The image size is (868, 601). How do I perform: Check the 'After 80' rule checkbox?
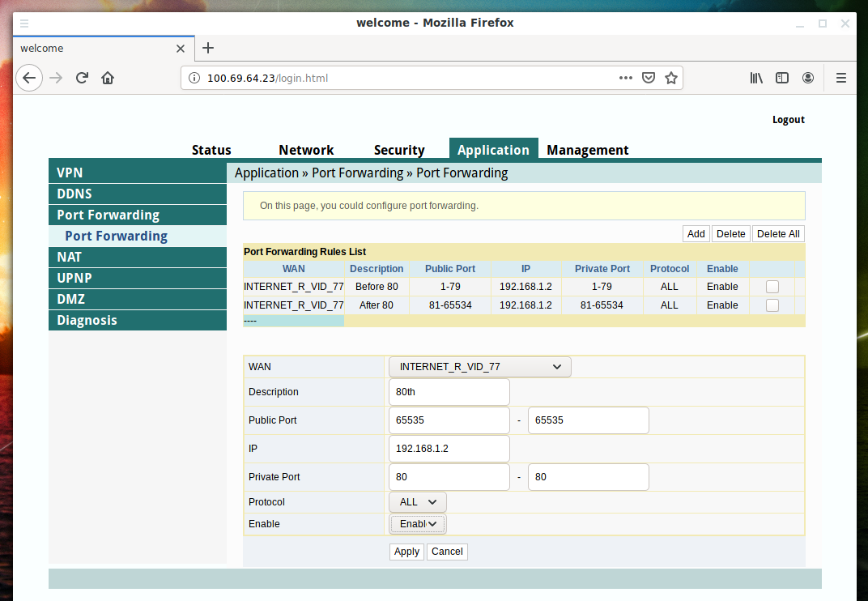click(772, 305)
